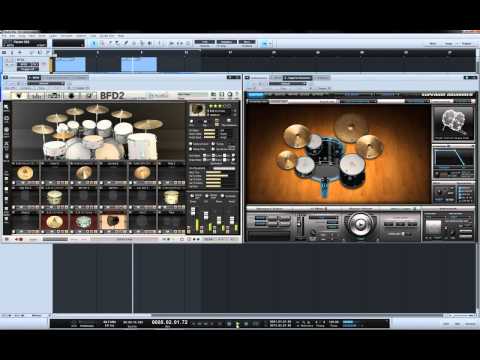480x360 pixels.
Task: Open the BFD2 help question-mark icon
Action: click(x=237, y=95)
